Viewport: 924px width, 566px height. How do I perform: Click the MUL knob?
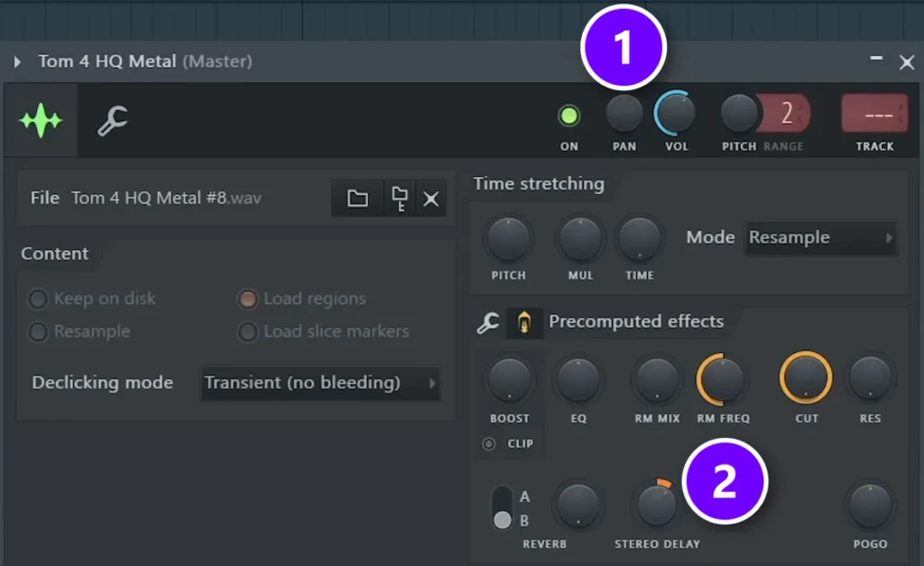tap(580, 239)
